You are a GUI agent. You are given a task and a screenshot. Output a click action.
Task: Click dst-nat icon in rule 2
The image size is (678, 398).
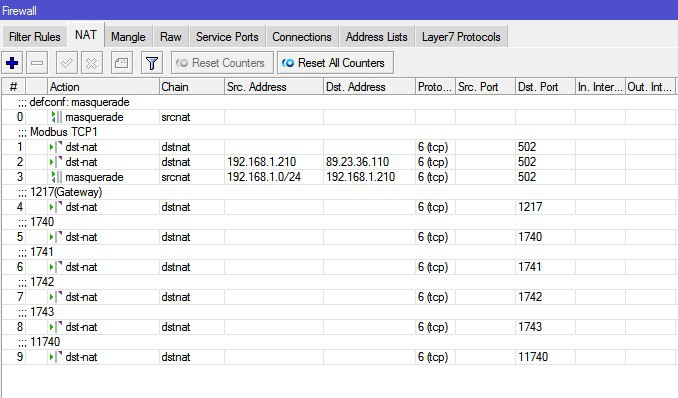pyautogui.click(x=56, y=162)
